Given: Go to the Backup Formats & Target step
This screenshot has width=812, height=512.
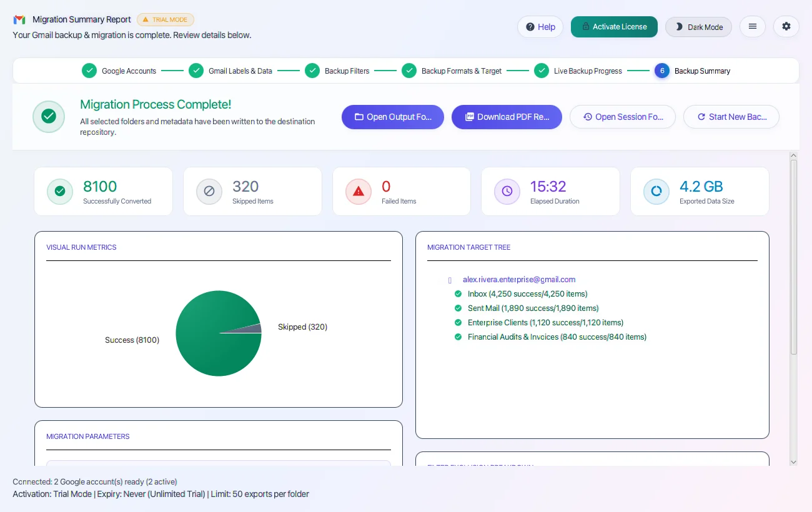Looking at the screenshot, I should (452, 71).
